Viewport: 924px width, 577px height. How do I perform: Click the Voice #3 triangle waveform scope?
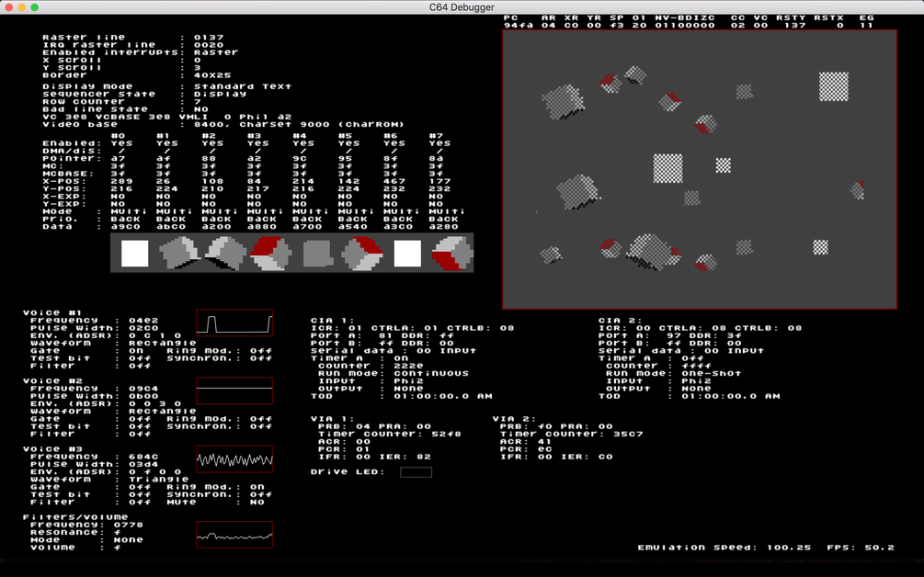point(234,458)
